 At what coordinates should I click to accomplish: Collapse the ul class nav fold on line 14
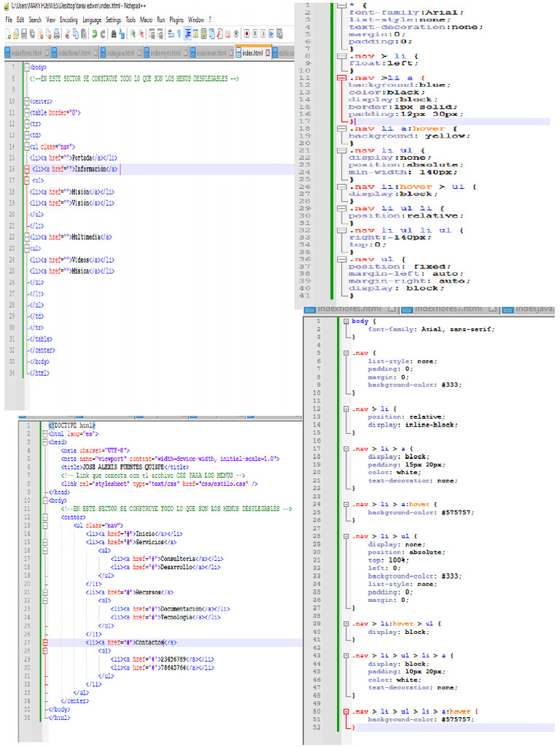(26, 146)
